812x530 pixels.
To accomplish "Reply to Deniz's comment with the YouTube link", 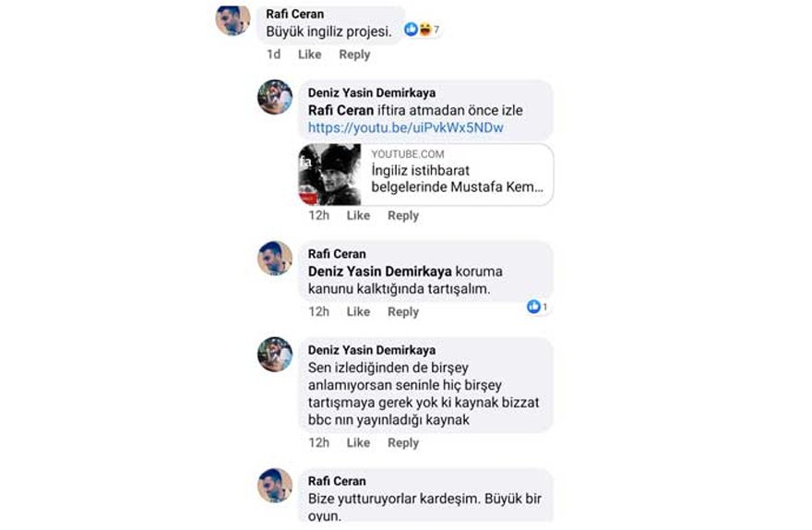I will point(403,215).
